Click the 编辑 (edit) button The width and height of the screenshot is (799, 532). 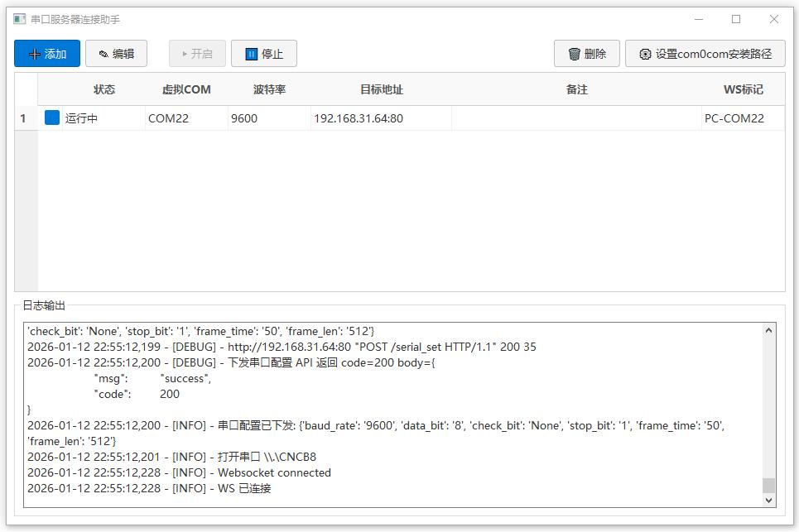tap(116, 54)
